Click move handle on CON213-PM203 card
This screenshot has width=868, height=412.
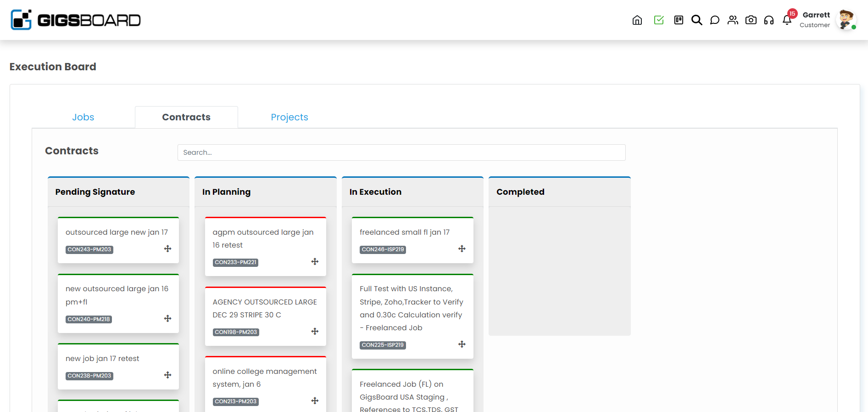point(315,401)
